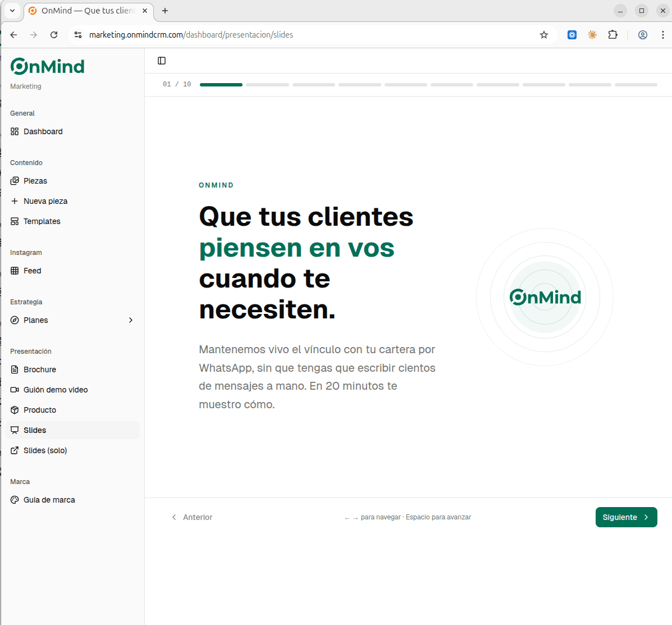Jump to slide 5 progress segment
Screen dimensions: 672x625
406,85
